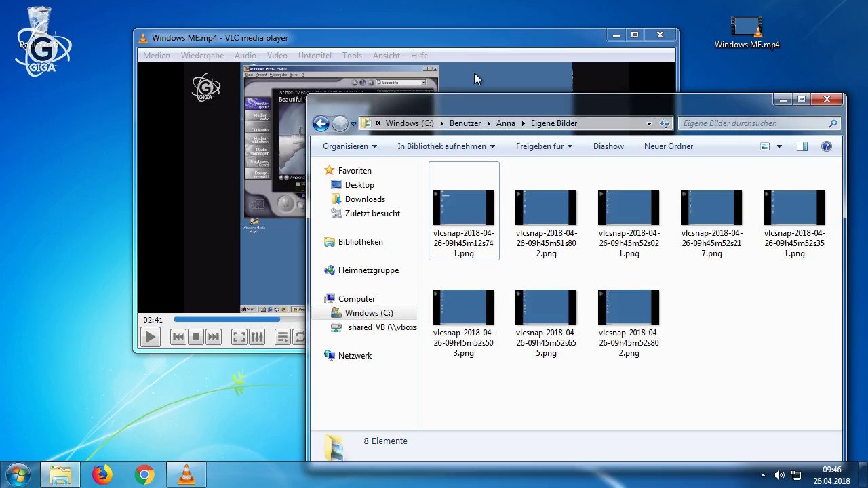Click the Play button in VLC
The image size is (868, 488).
click(151, 337)
